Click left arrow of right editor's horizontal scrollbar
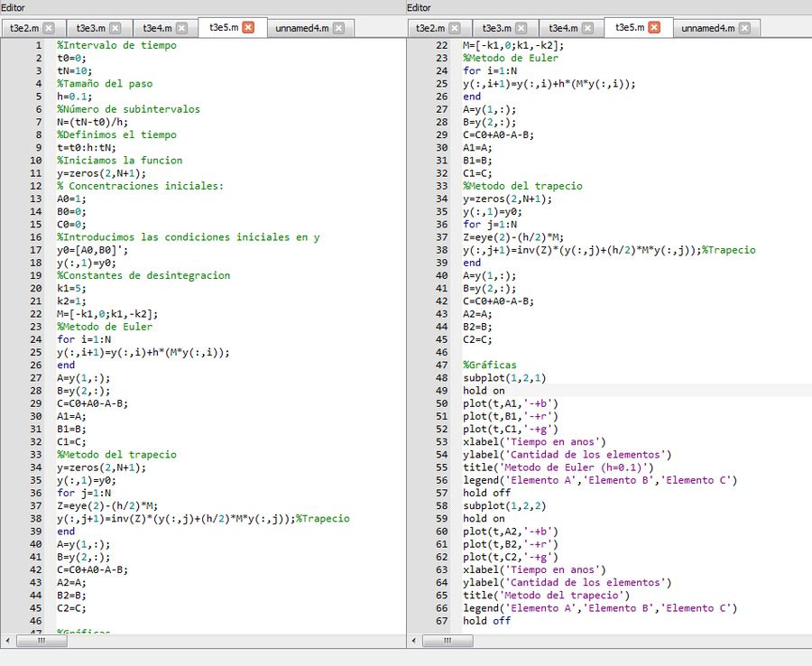This screenshot has width=812, height=666. click(415, 641)
